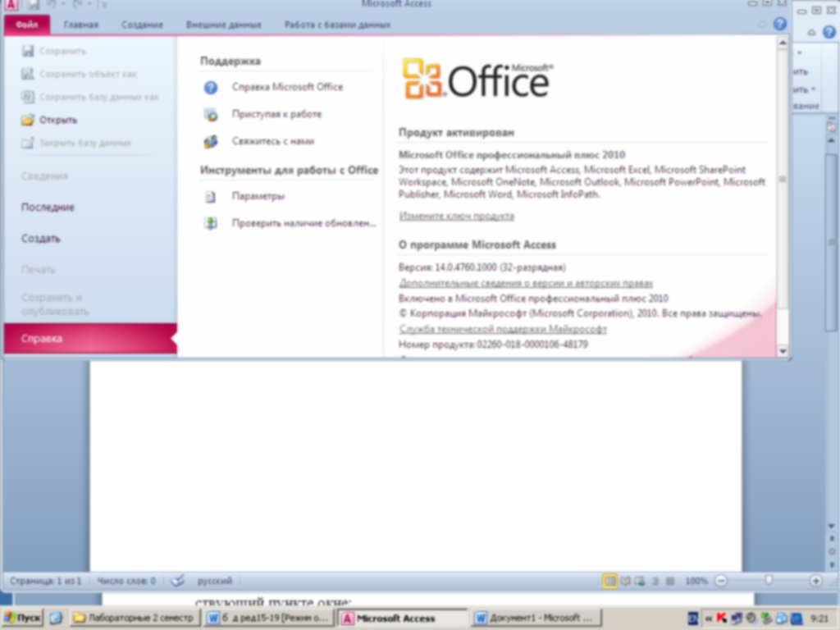840x630 pixels.
Task: Select Web Layout view in Word
Action: 640,581
